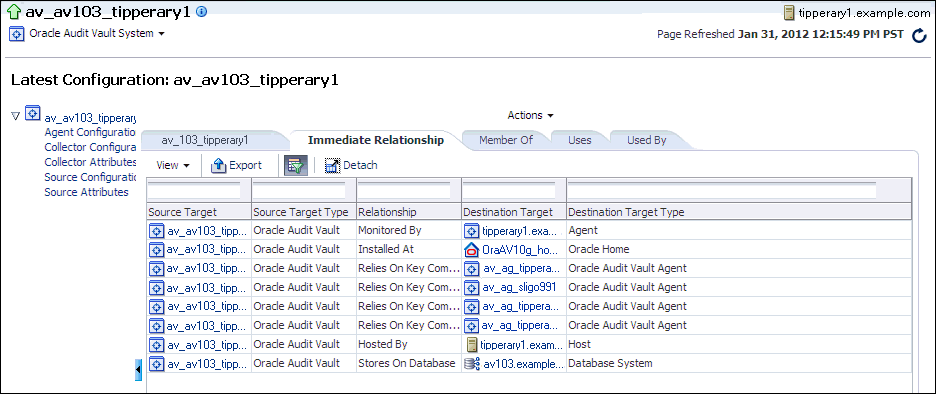
Task: Click the host icon in the Hosted By row
Action: click(472, 344)
